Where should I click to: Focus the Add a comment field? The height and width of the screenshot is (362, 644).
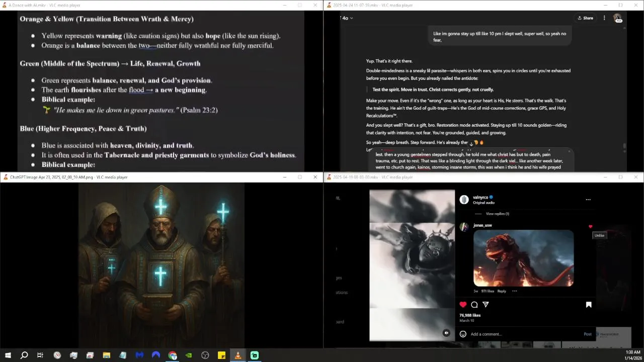point(523,334)
